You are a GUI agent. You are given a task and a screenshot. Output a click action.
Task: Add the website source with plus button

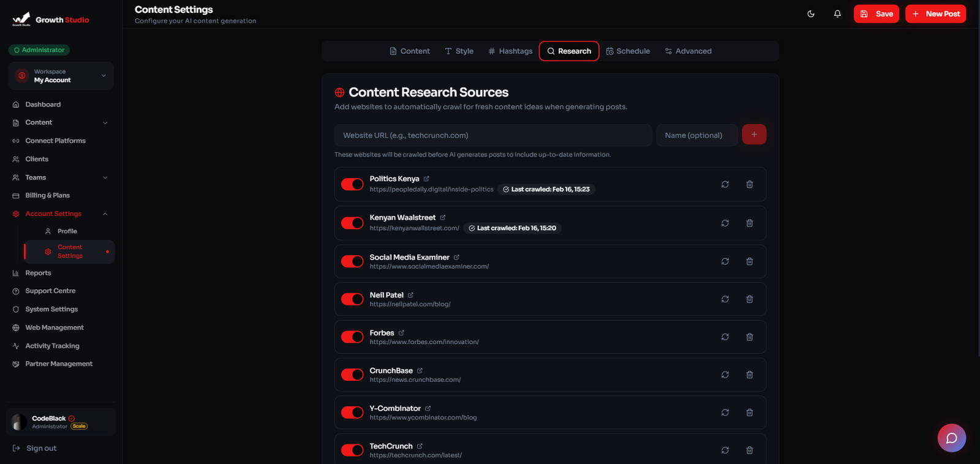coord(754,135)
